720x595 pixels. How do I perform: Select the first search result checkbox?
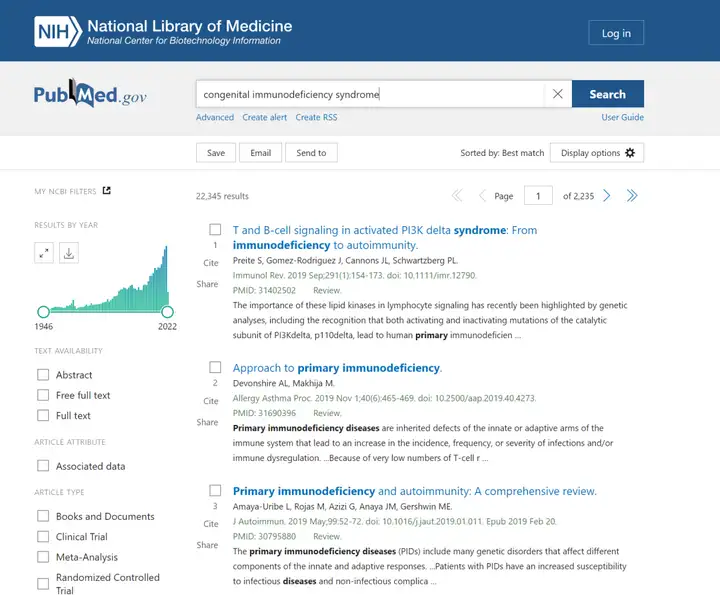[215, 230]
